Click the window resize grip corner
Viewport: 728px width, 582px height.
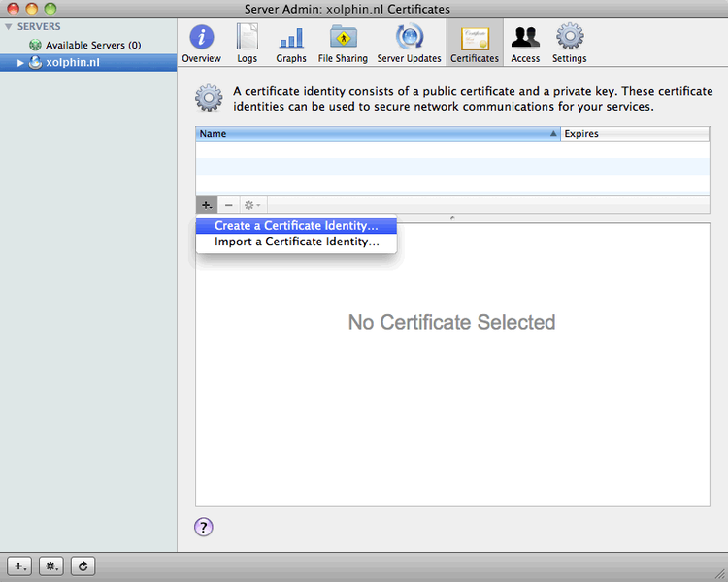(720, 574)
